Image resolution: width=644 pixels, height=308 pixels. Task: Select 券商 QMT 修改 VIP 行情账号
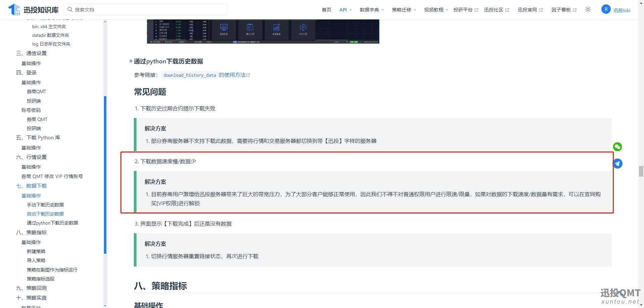(52, 176)
